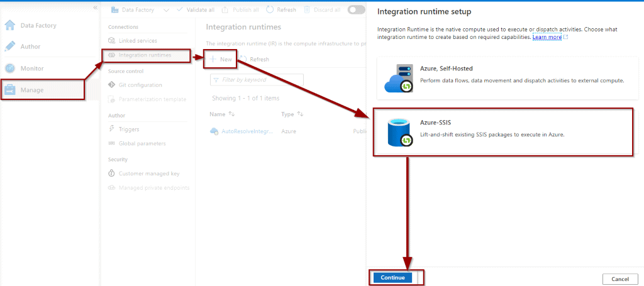Screen dimensions: 644x286
Task: Toggle the switch next to Discard all
Action: click(x=356, y=10)
